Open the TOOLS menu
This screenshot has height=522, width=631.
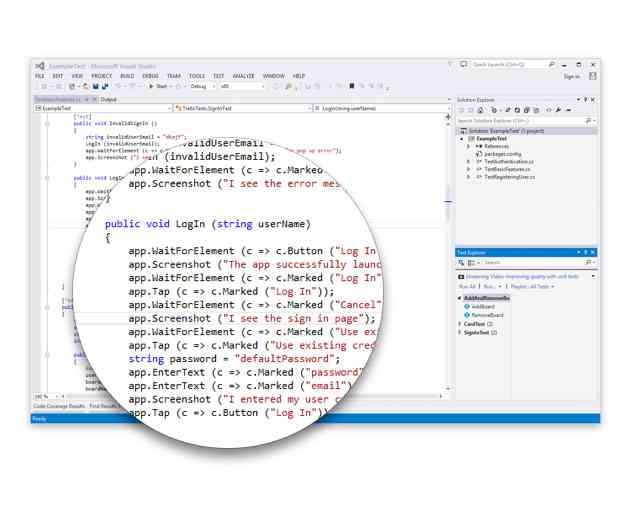197,76
